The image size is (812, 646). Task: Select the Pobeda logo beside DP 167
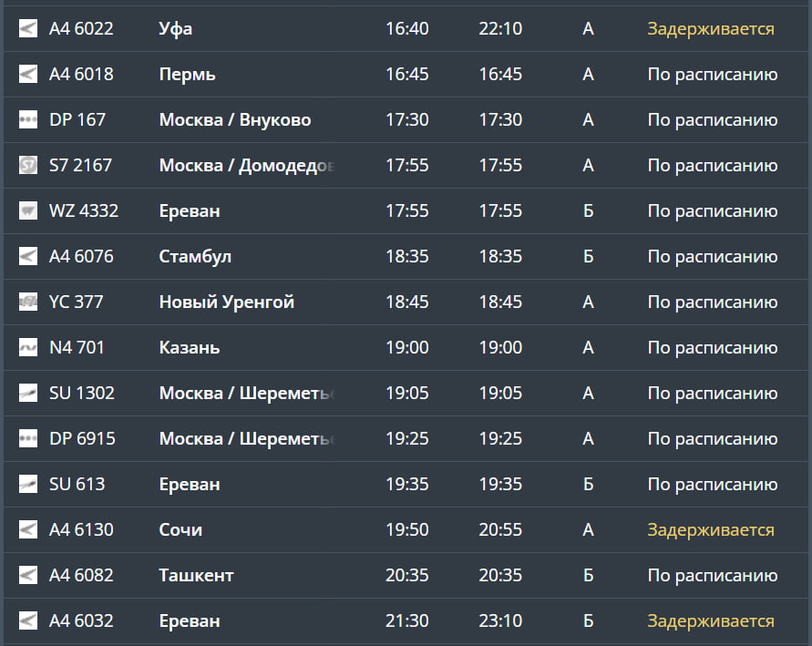point(28,120)
